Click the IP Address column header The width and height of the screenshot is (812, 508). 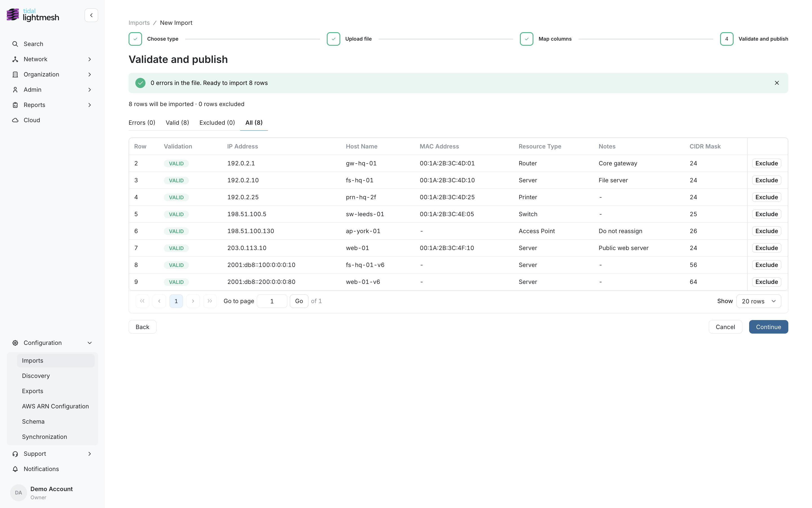click(242, 146)
